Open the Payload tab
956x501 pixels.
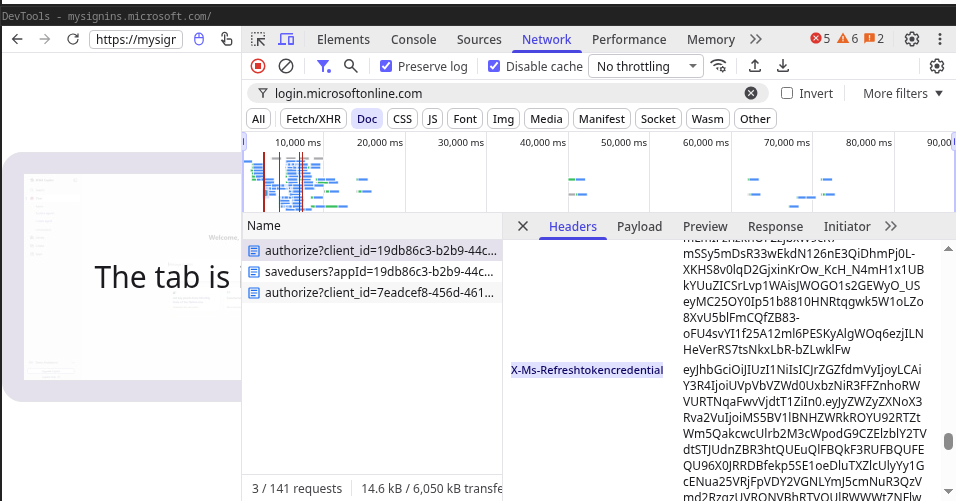[x=639, y=226]
